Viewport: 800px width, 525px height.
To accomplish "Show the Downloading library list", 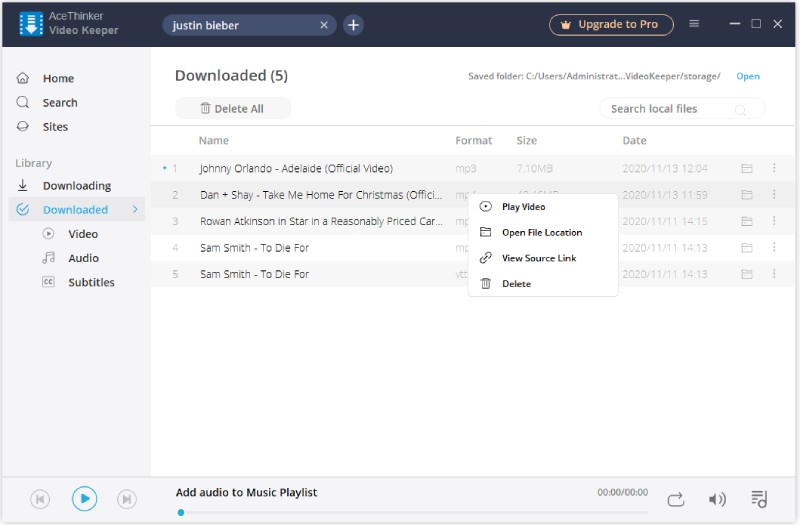I will point(77,186).
